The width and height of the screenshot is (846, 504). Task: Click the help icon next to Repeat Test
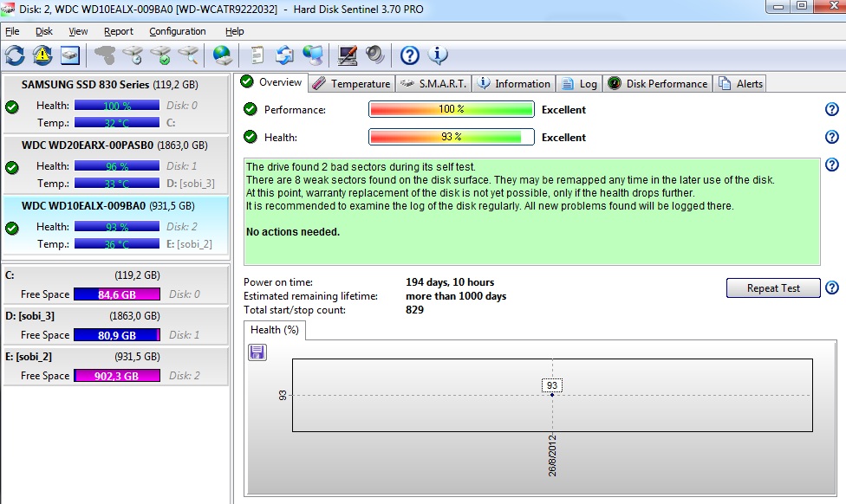[831, 288]
